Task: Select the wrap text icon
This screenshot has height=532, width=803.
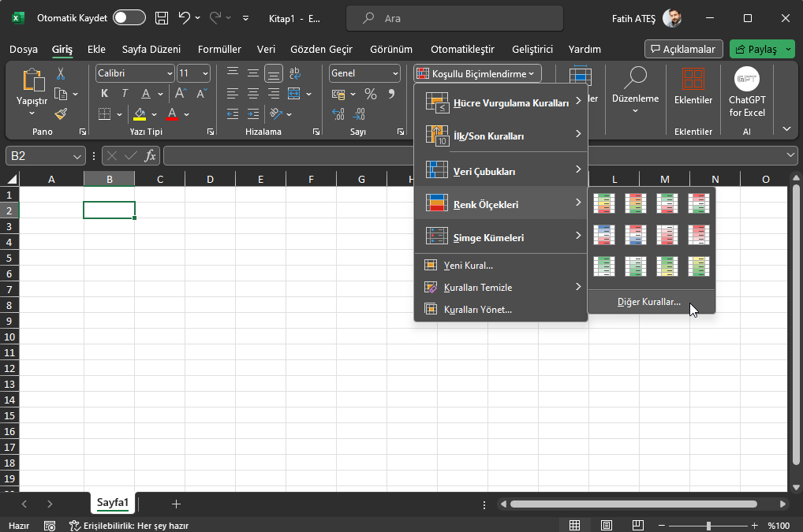Action: click(x=294, y=73)
